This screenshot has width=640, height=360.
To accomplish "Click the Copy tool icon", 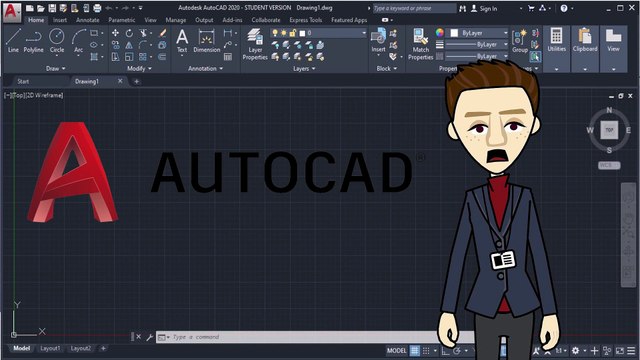I will (116, 45).
